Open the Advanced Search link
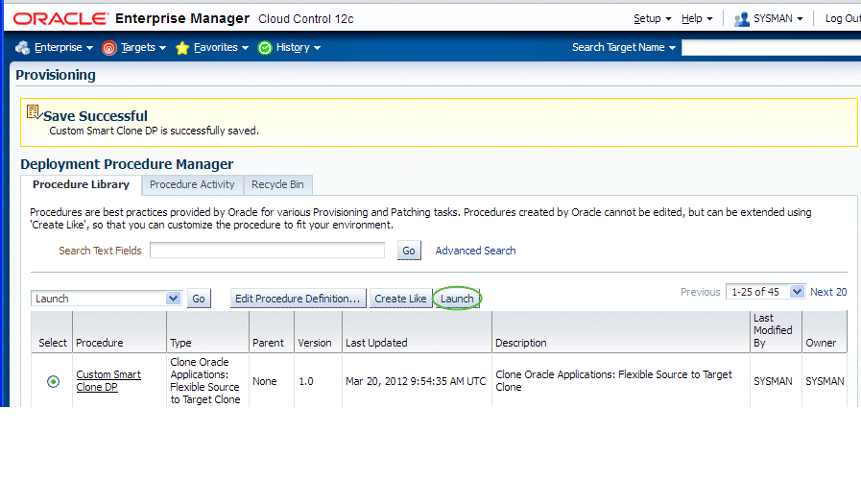This screenshot has height=504, width=861. (475, 251)
